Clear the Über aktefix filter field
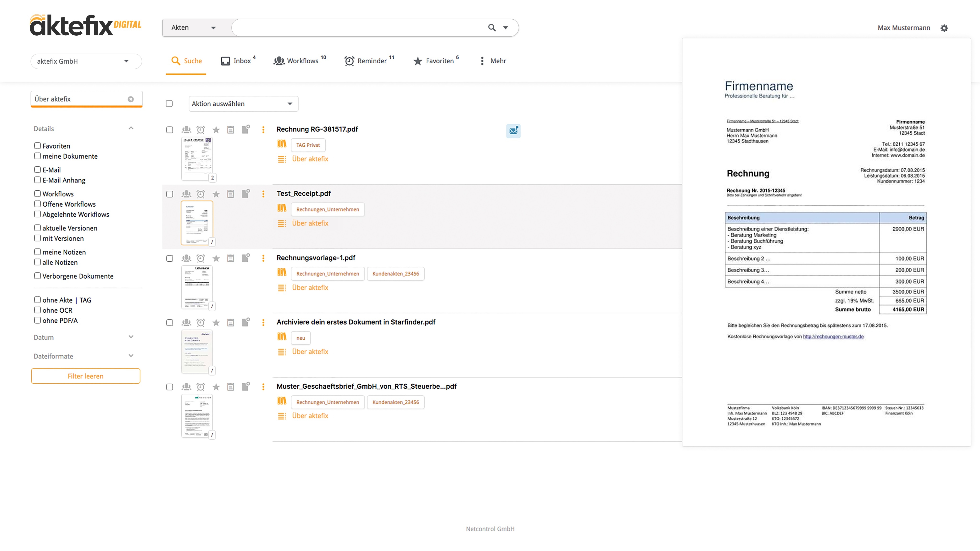The image size is (980, 551). (130, 99)
